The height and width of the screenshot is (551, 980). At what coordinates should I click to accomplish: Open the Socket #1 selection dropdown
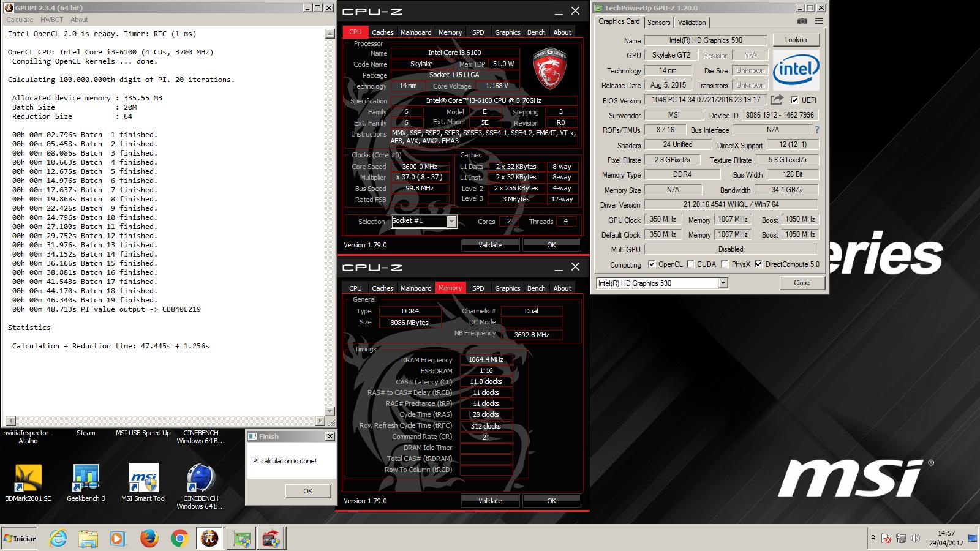(451, 222)
